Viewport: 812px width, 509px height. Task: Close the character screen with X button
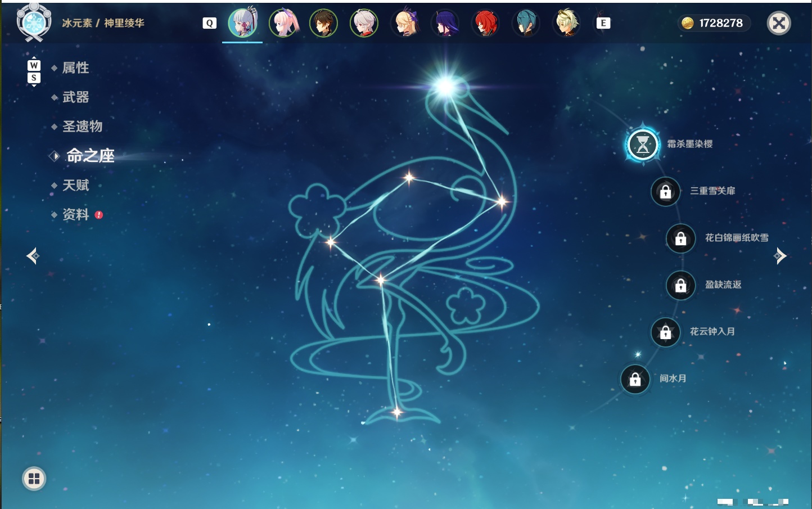click(x=779, y=23)
